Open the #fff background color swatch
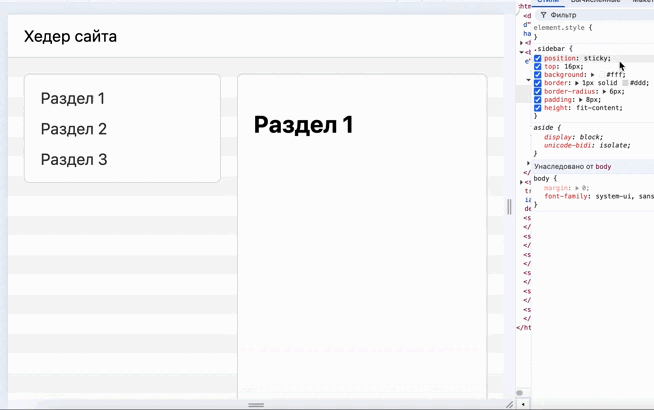 [601, 75]
